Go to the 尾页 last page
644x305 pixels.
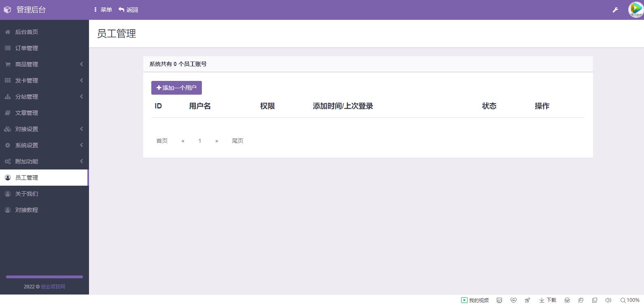coord(237,141)
